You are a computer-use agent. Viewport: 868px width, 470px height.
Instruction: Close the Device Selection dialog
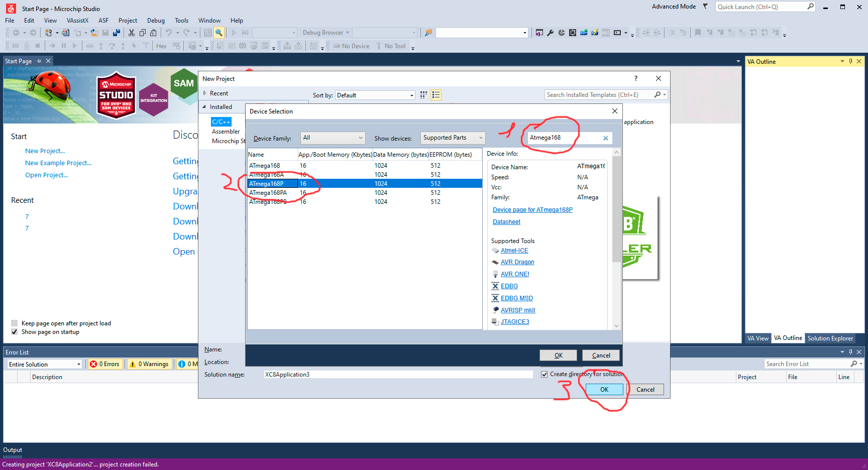[x=615, y=111]
